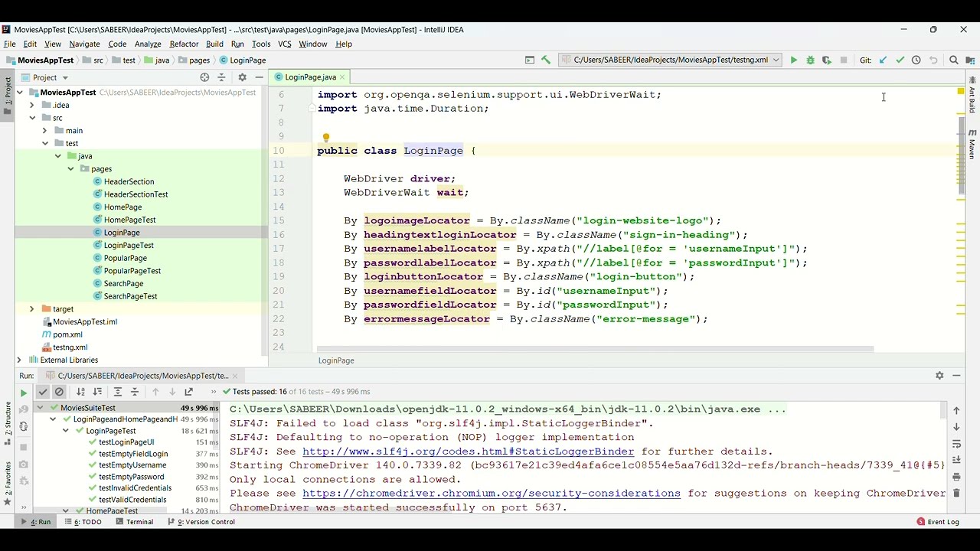Open the Navigate menu
Viewport: 980px width, 551px height.
[84, 44]
